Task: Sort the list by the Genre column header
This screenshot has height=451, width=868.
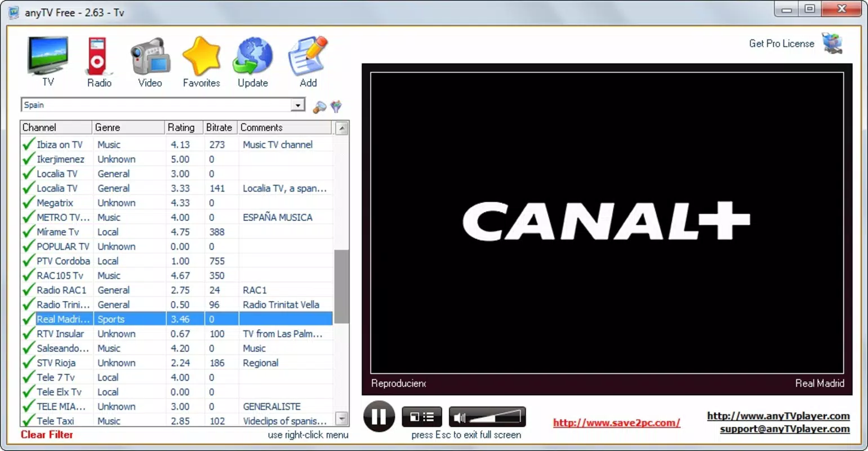Action: pos(128,127)
